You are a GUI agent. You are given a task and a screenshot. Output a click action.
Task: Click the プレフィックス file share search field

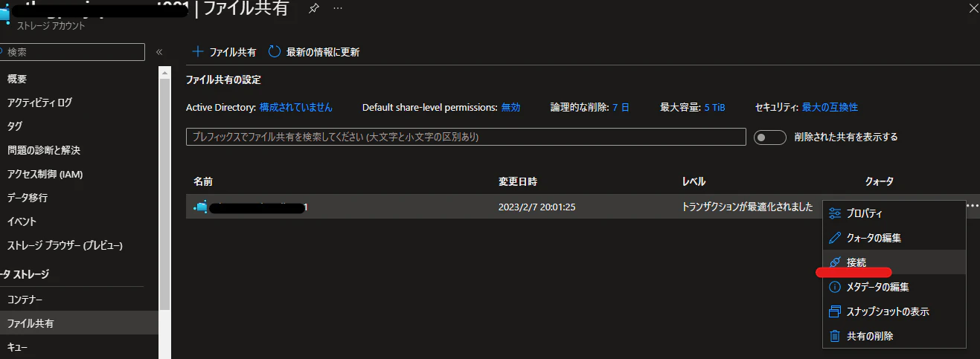tap(466, 137)
